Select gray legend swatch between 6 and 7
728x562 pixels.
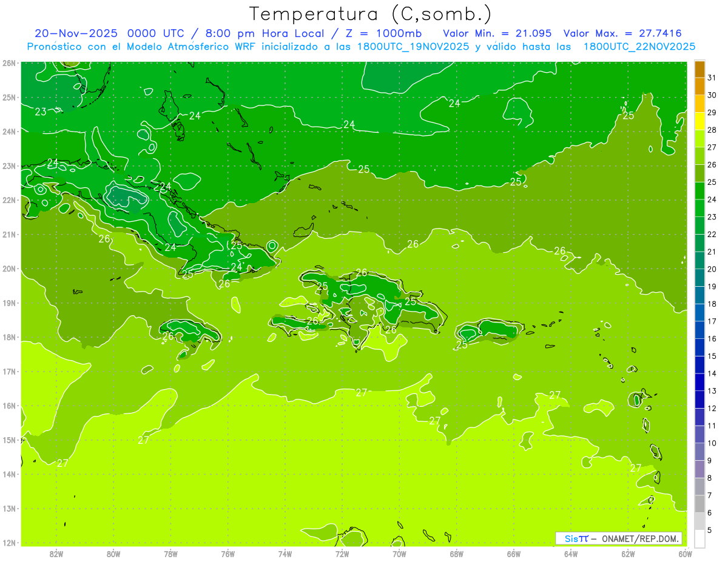tap(699, 504)
